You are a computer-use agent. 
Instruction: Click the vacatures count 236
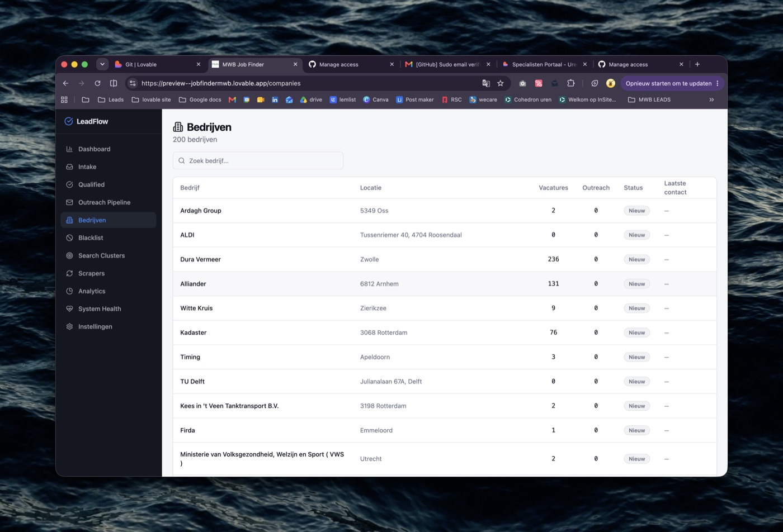click(x=553, y=259)
